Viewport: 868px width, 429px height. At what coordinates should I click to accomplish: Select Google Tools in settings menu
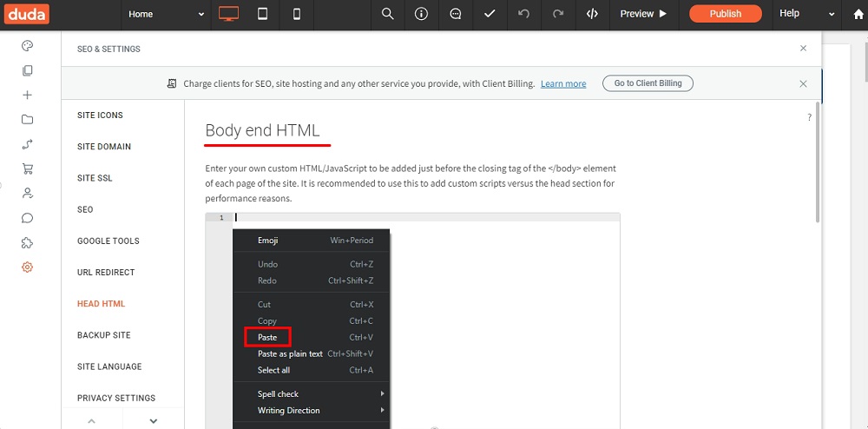(108, 241)
